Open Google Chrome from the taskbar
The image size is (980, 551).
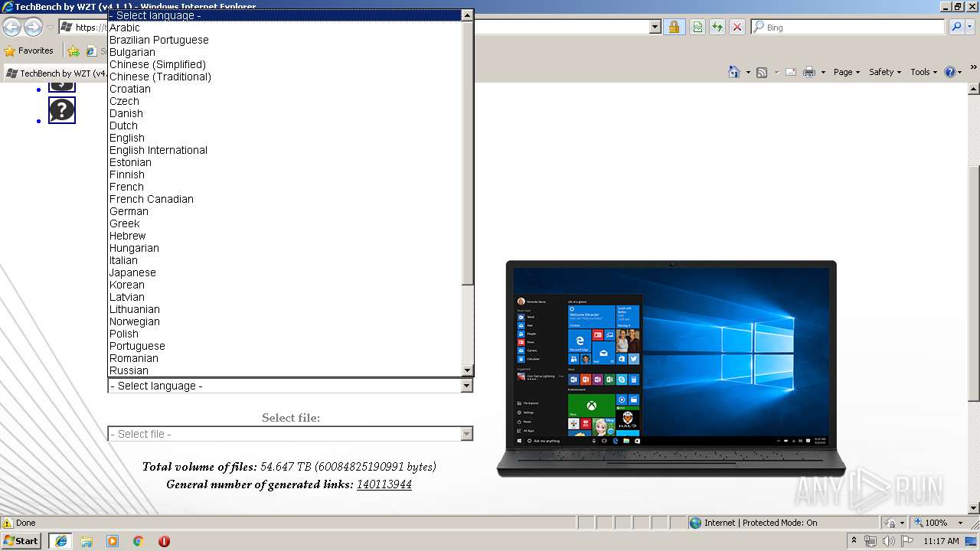139,540
